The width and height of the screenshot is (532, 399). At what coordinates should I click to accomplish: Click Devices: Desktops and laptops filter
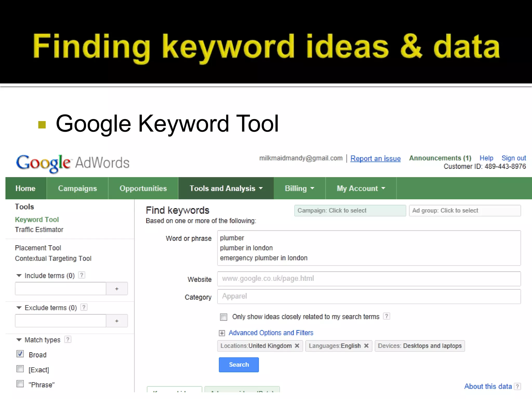tap(420, 346)
